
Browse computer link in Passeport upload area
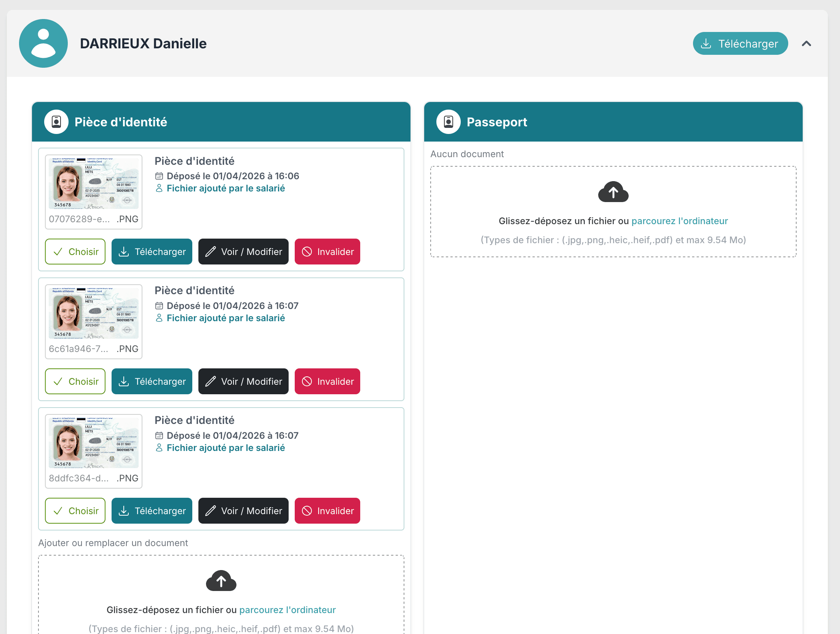[x=680, y=221]
